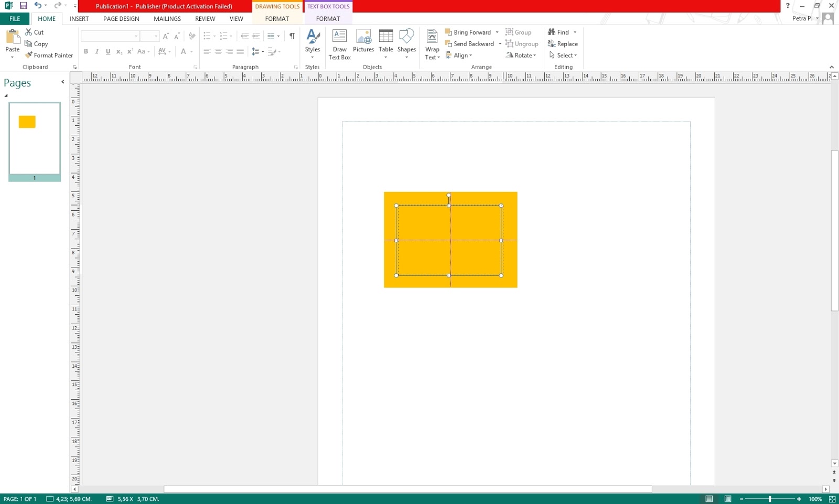Expand the numbering list dropdown
Viewport: 839px width, 504px height.
point(231,36)
